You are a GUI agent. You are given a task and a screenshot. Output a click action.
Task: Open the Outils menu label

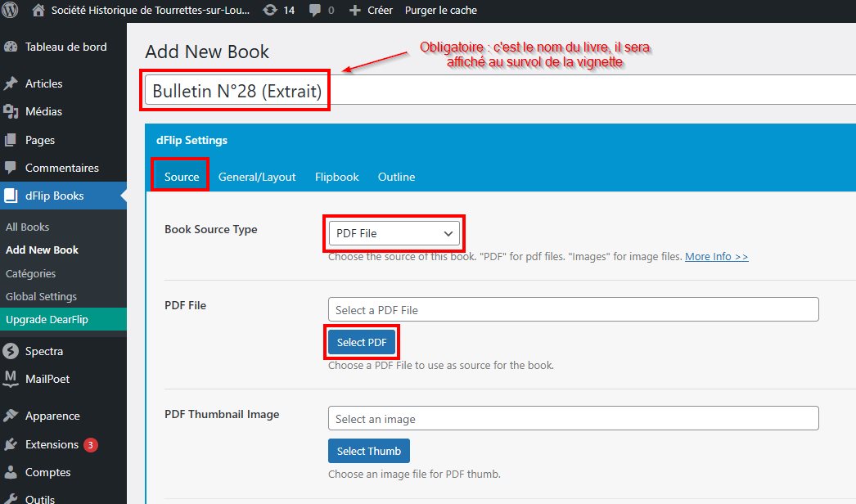[x=40, y=499]
